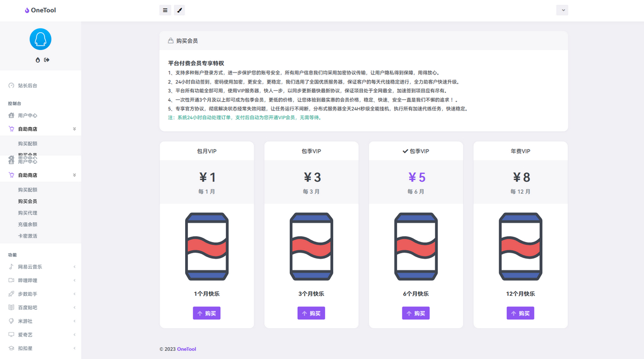Expand the 爱奇艺 chevron
Viewport: 644px width, 359px height.
point(74,334)
